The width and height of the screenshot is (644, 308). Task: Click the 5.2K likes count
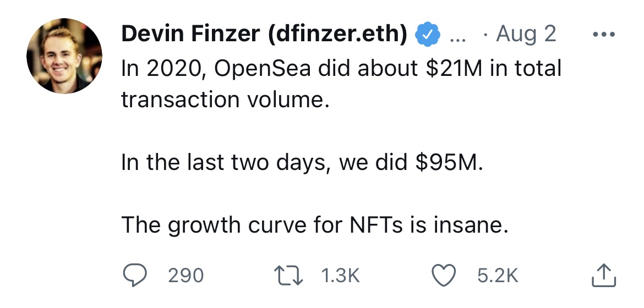[x=498, y=275]
